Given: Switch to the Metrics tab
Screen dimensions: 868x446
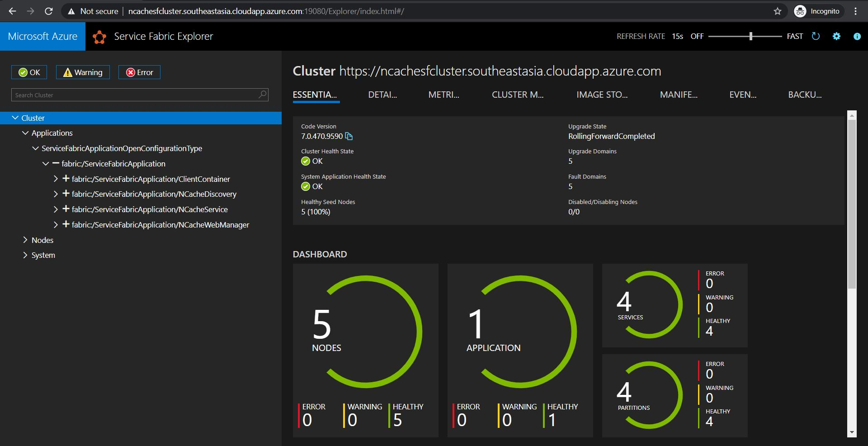Looking at the screenshot, I should (444, 95).
